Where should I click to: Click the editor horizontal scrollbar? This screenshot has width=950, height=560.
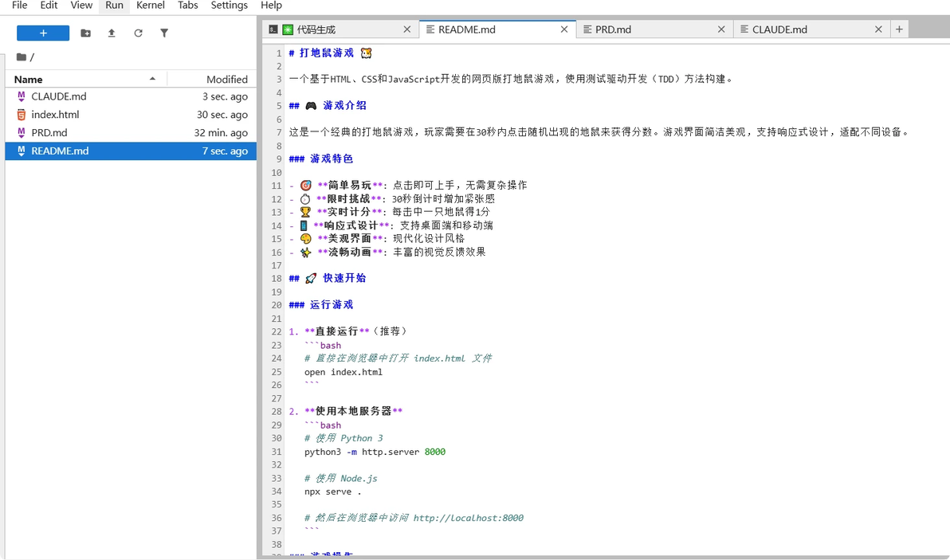(x=606, y=557)
